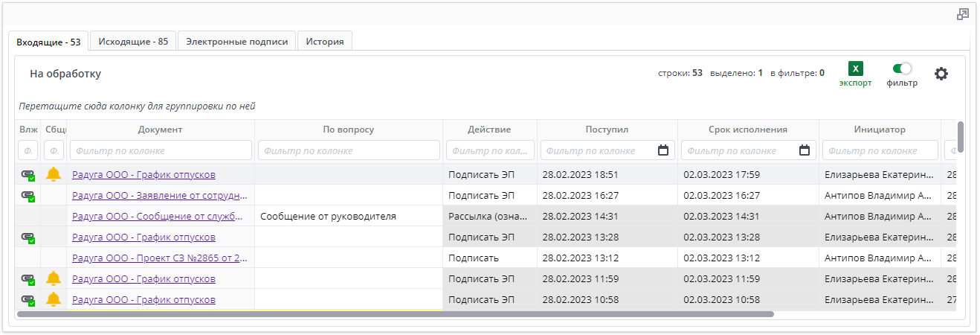Viewport: 980px width, 335px height.
Task: Click the Excel export icon
Action: (856, 68)
